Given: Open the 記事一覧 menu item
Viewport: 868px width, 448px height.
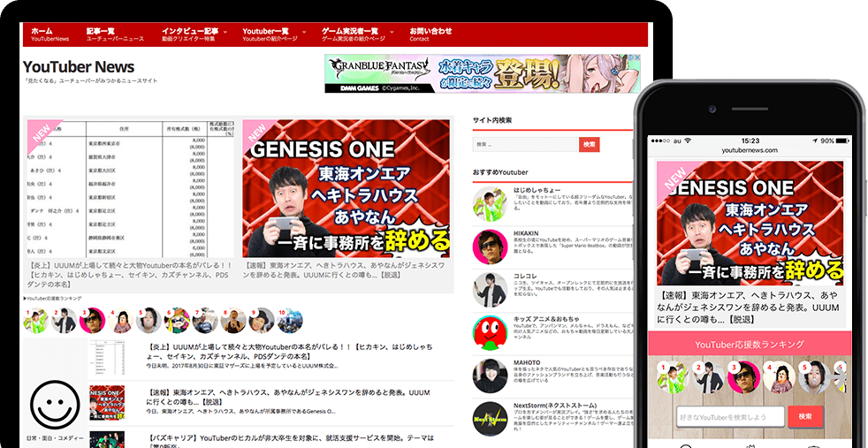Looking at the screenshot, I should (x=115, y=34).
